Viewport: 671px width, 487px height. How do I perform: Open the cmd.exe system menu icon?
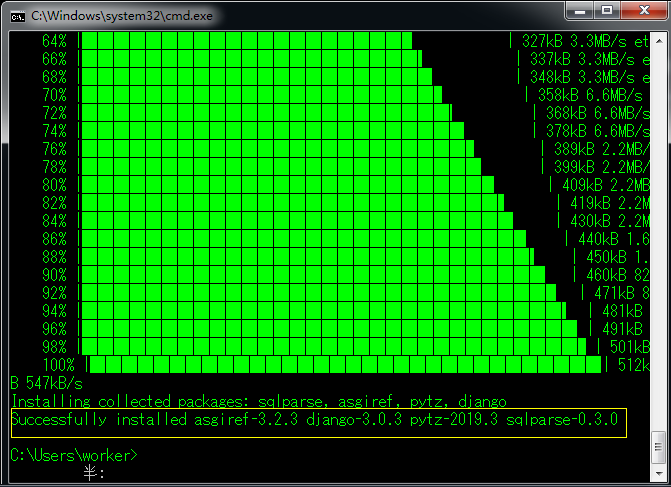tap(18, 17)
